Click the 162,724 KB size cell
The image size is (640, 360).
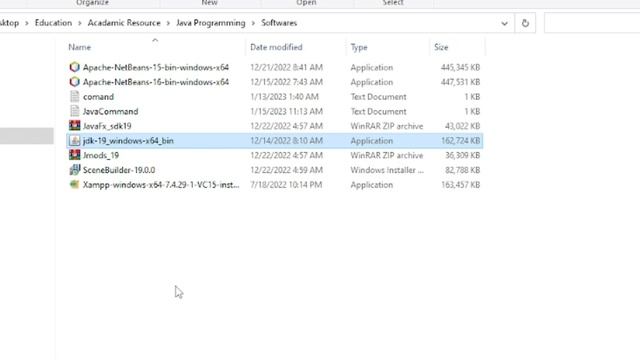click(x=460, y=141)
